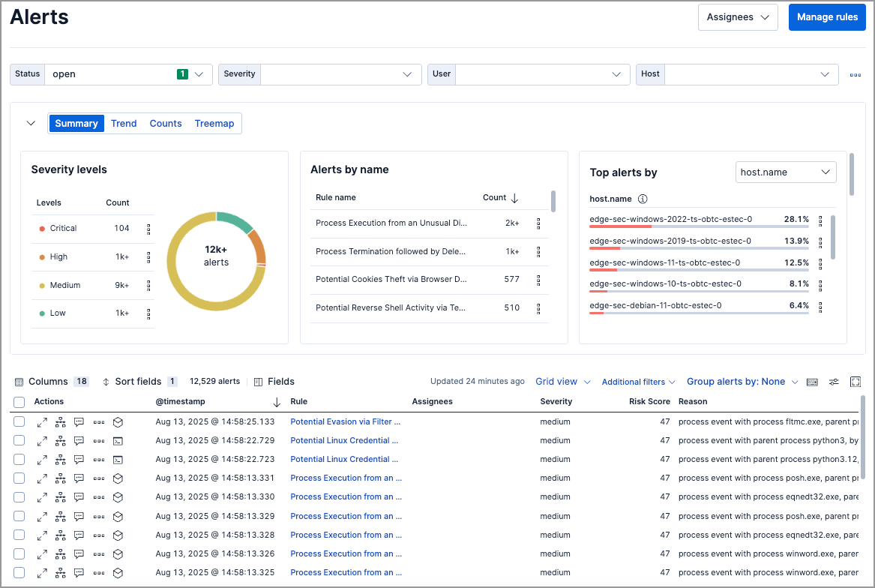Open inline table settings via the sliders icon
The width and height of the screenshot is (875, 588).
(834, 382)
